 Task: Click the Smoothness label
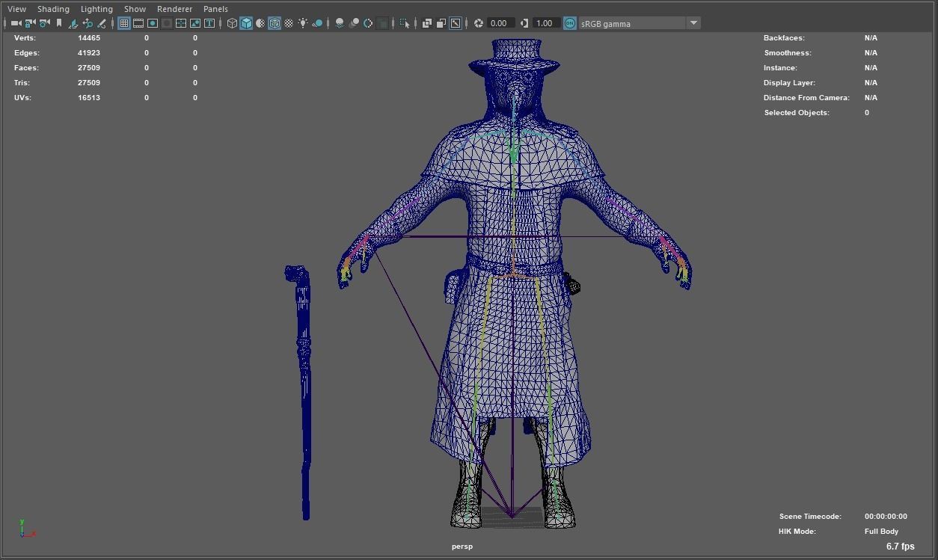click(x=788, y=52)
